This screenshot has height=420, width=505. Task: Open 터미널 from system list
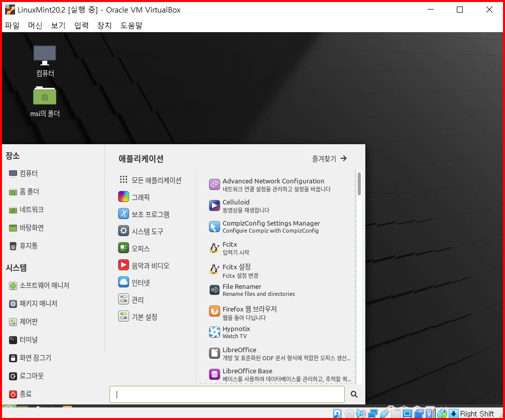point(23,340)
